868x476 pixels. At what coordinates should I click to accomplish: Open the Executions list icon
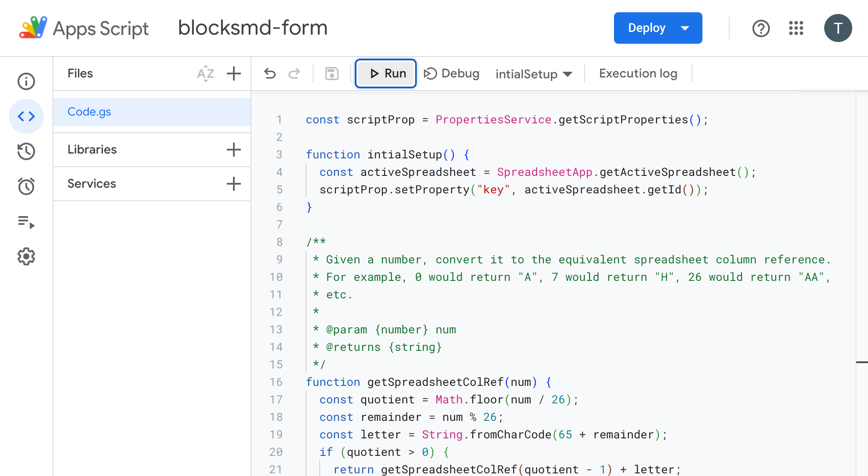pyautogui.click(x=26, y=222)
